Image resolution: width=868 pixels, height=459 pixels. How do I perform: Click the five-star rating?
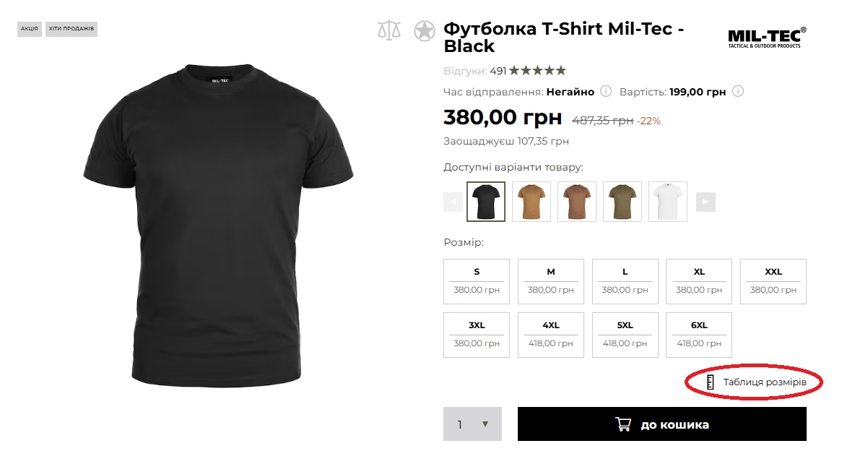point(537,71)
